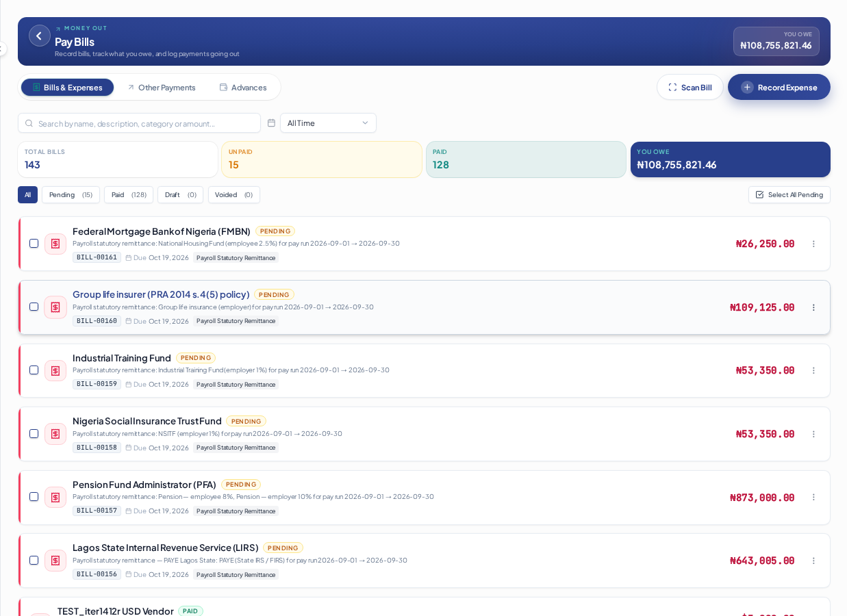The image size is (847, 616).
Task: Check the Nigeria Social Insurance Trust Fund bill
Action: pyautogui.click(x=34, y=433)
